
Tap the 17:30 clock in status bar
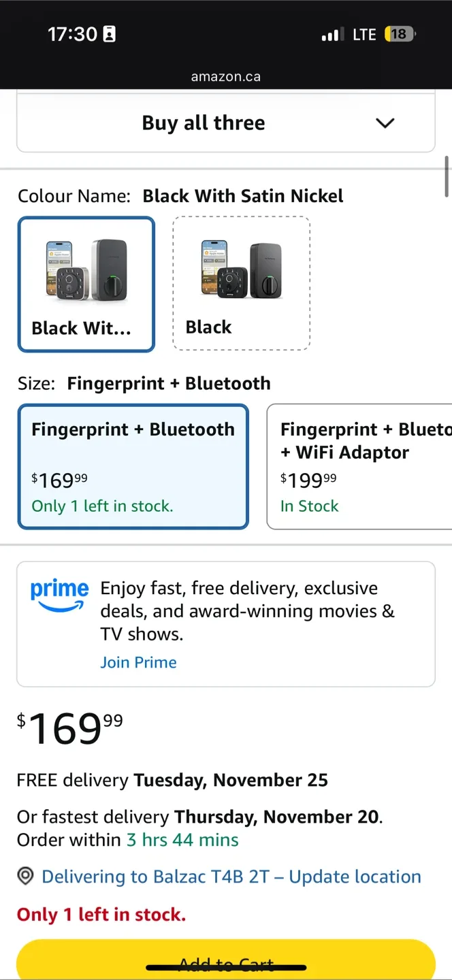click(x=72, y=34)
